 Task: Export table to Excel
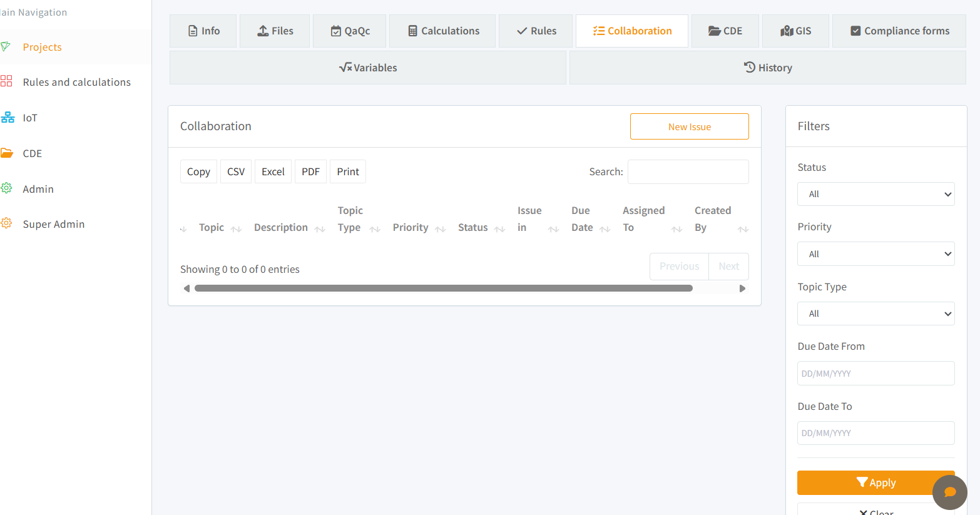point(273,171)
